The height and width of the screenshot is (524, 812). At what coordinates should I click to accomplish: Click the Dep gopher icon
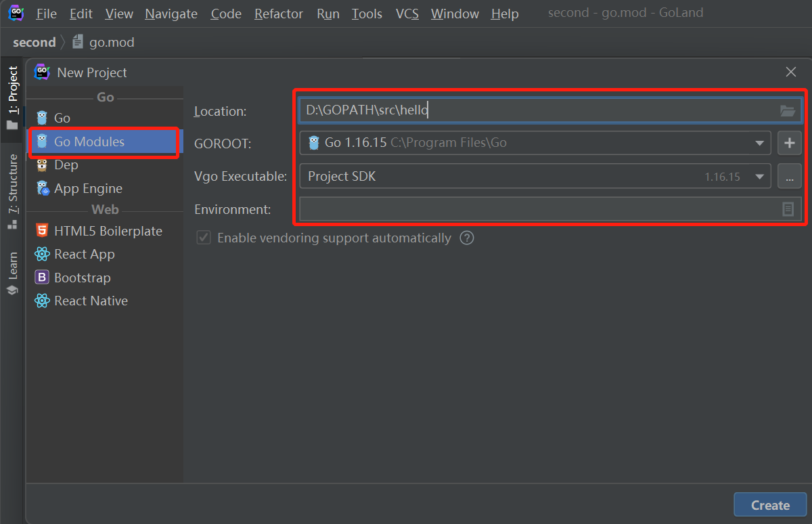tap(43, 165)
